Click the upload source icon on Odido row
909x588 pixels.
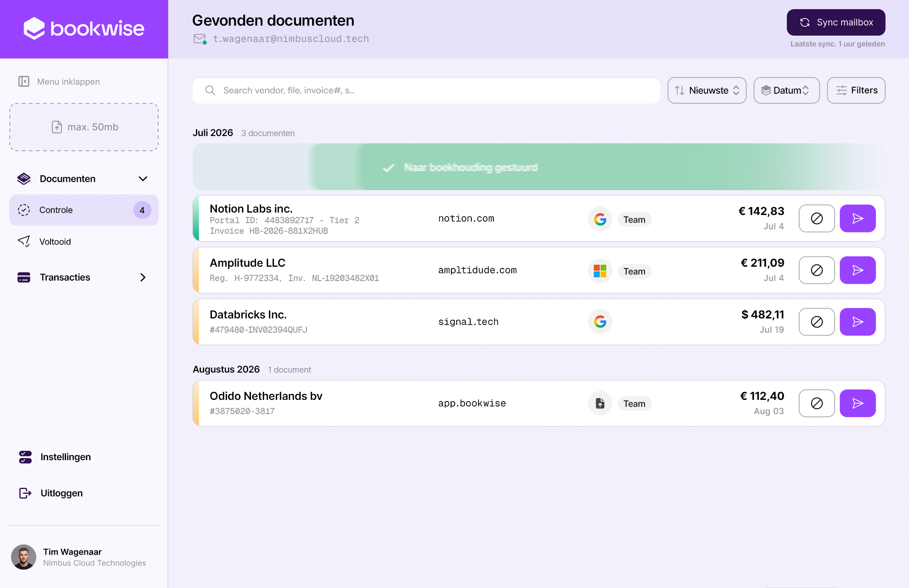[x=600, y=403]
